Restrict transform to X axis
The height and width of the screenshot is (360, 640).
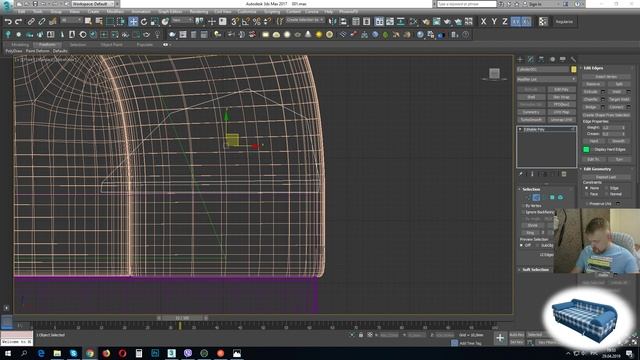484,22
